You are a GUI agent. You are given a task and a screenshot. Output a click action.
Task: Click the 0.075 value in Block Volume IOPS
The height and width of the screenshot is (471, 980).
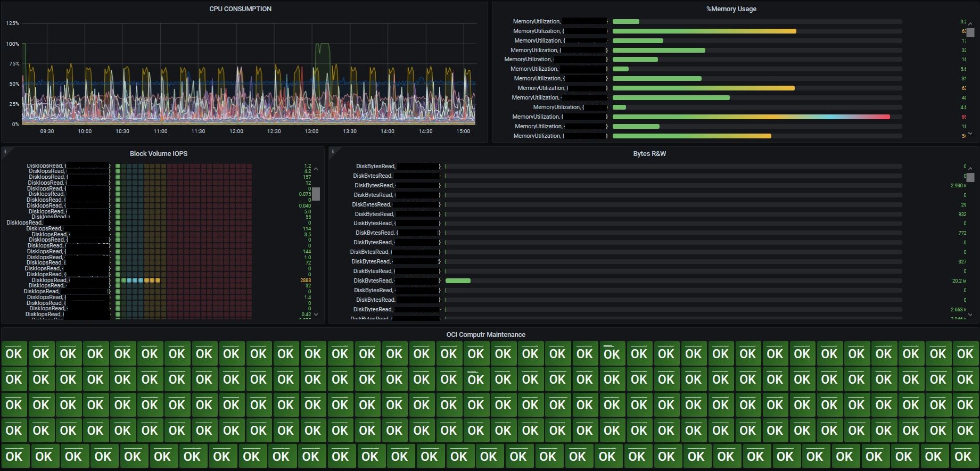[305, 194]
